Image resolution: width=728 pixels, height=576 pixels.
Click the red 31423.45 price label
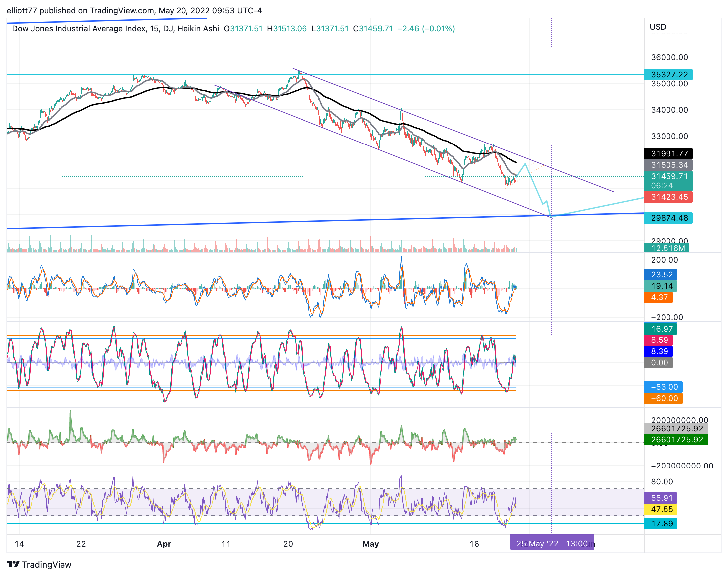(x=668, y=197)
